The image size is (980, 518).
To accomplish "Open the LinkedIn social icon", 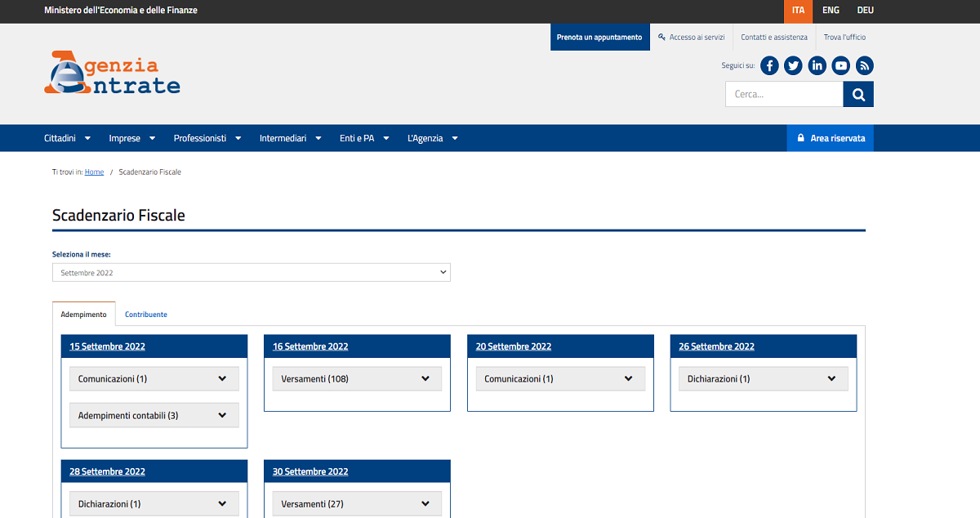I will tap(817, 66).
